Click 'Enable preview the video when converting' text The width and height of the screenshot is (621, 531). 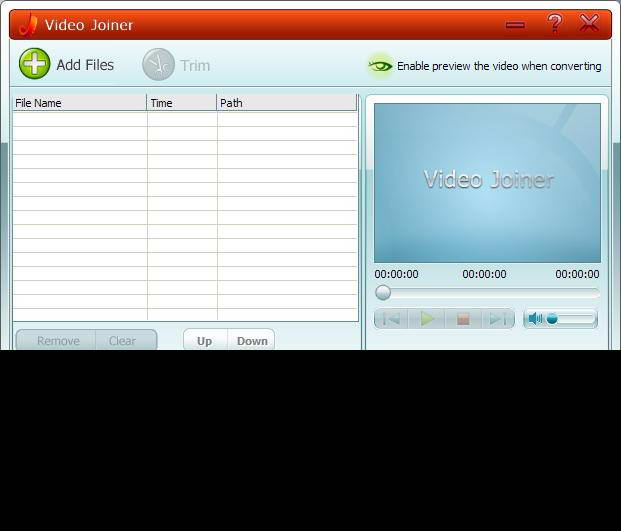[x=499, y=66]
